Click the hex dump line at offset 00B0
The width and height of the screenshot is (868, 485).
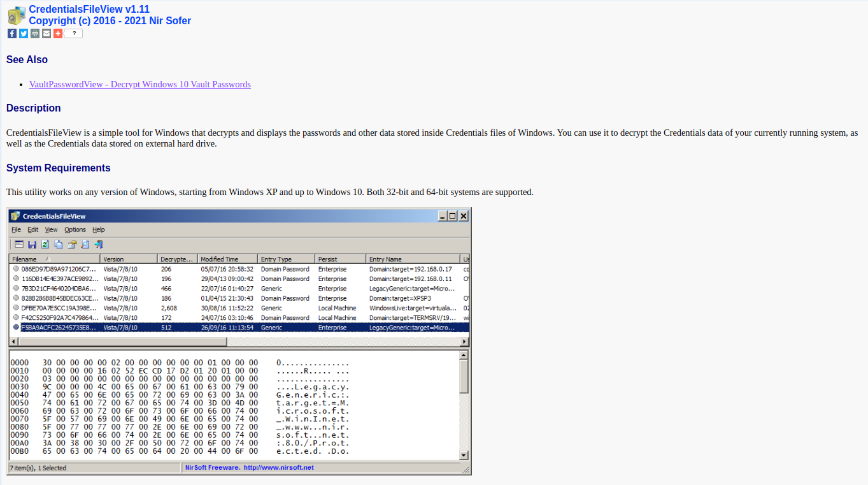pos(180,451)
